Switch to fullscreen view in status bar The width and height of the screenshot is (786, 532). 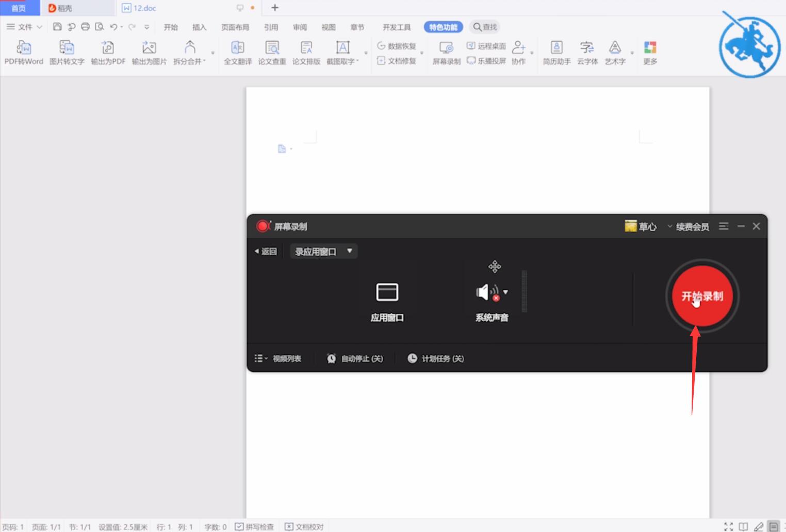[728, 526]
